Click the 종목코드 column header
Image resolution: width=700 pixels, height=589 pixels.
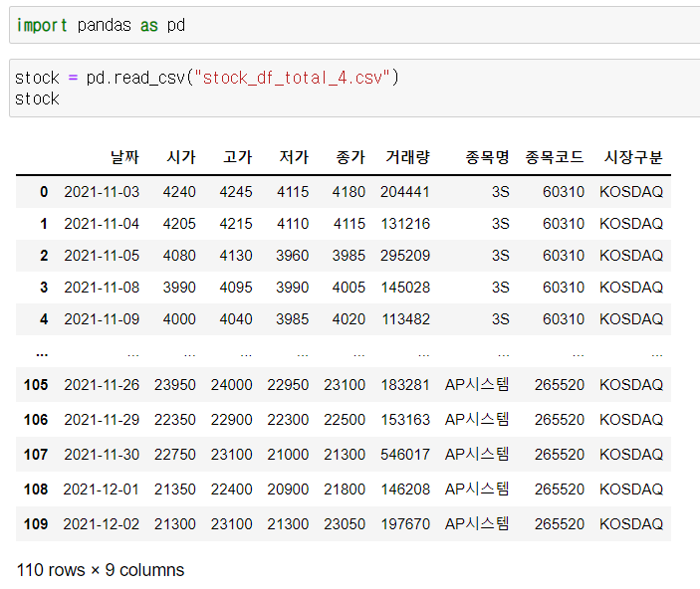pyautogui.click(x=555, y=157)
